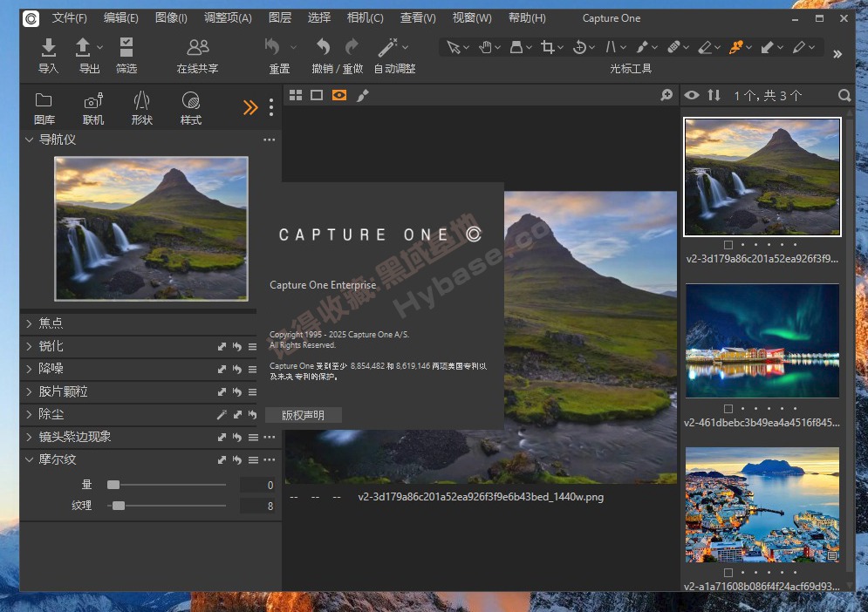Click the Auto Adjust magic wand
Image resolution: width=868 pixels, height=612 pixels.
pos(387,47)
